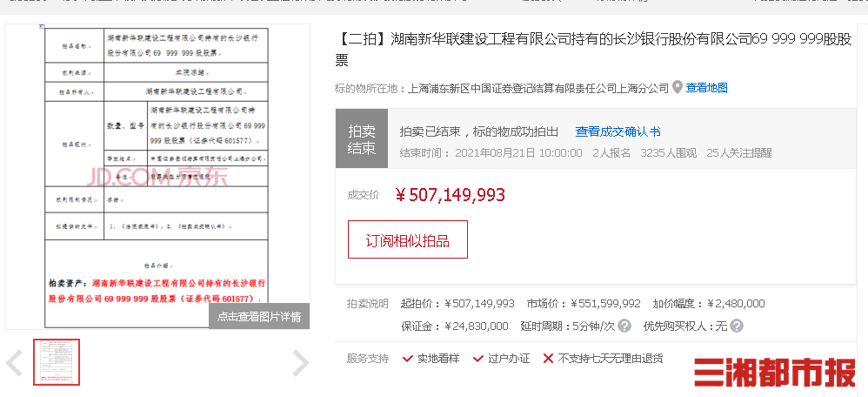868x397 pixels.
Task: Click the 保证金 ¥24,830,000 value
Action: coord(476,326)
